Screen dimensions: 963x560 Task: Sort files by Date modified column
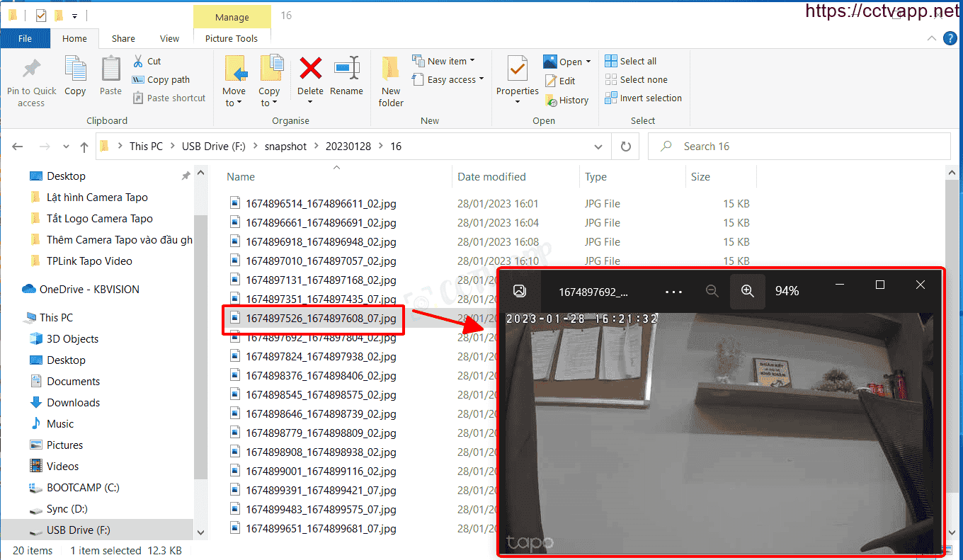491,177
